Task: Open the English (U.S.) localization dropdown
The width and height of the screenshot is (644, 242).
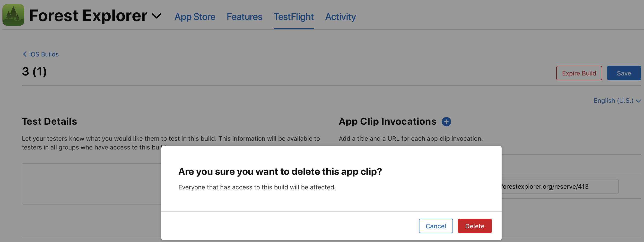Action: click(x=614, y=101)
